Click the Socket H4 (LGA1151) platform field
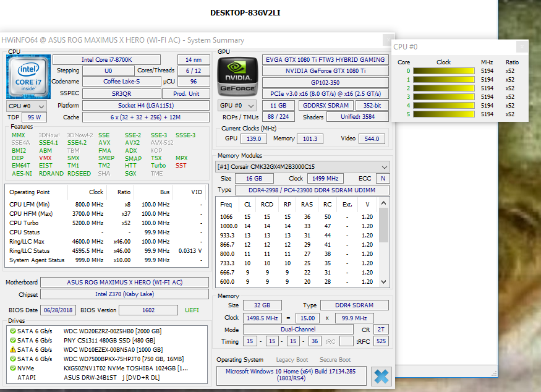The height and width of the screenshot is (392, 541). (146, 106)
